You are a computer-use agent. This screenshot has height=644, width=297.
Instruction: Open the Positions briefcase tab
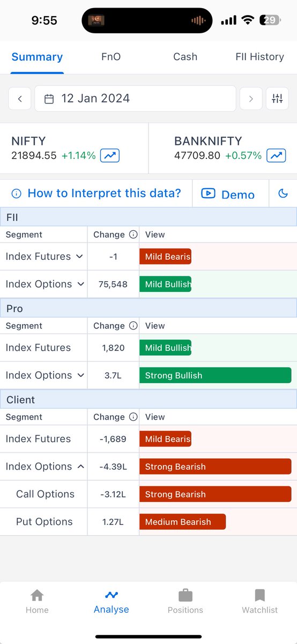[x=185, y=601]
